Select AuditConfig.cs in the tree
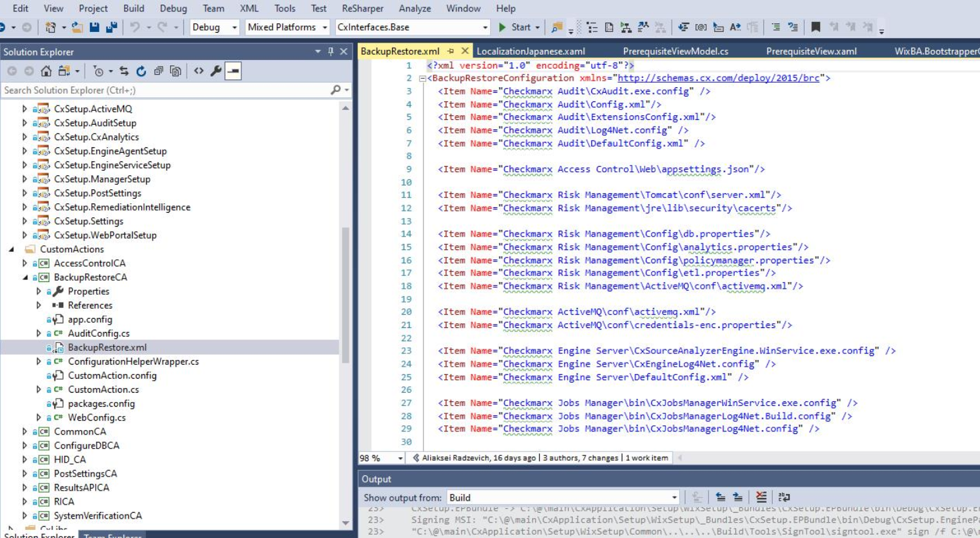The width and height of the screenshot is (980, 538). point(99,333)
